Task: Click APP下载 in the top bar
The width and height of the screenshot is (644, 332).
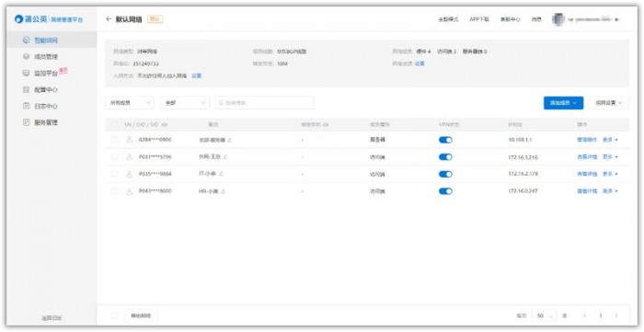Action: pyautogui.click(x=479, y=19)
